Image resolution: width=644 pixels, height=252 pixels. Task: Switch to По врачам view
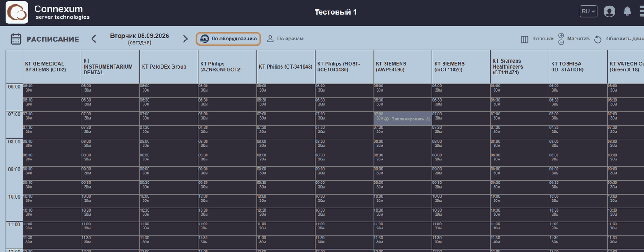(x=285, y=39)
